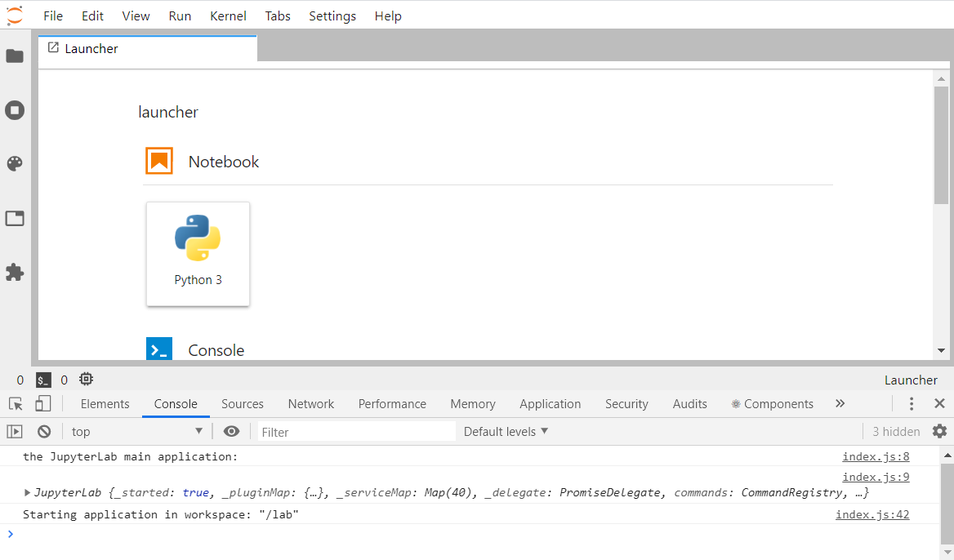Click the console Filter input field
Viewport: 954px width, 560px height.
(x=357, y=432)
